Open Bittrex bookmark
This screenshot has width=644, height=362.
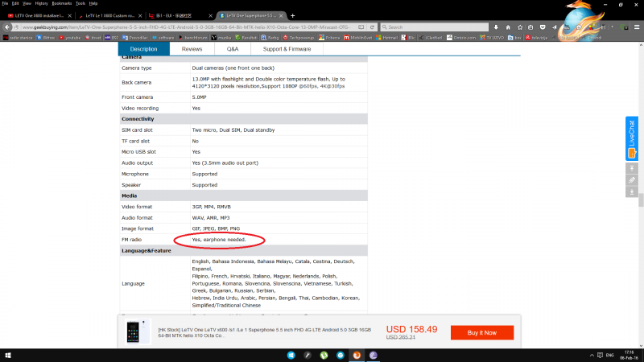tap(46, 38)
